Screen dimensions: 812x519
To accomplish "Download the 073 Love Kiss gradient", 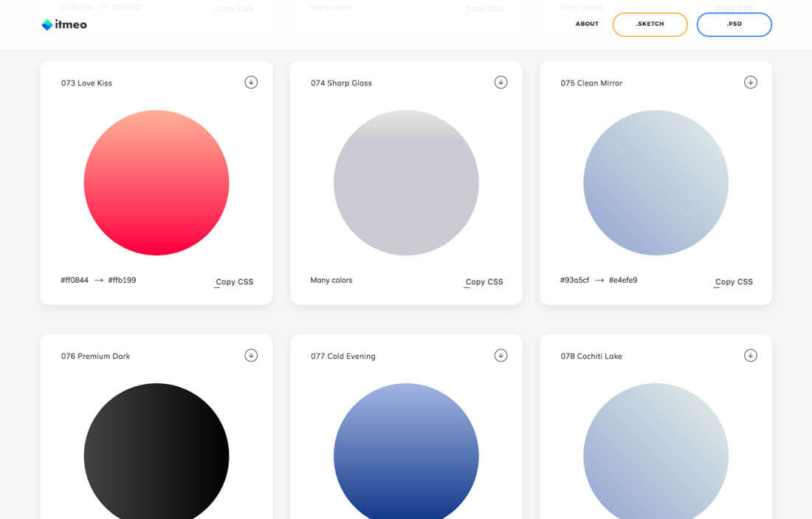I will [x=251, y=82].
